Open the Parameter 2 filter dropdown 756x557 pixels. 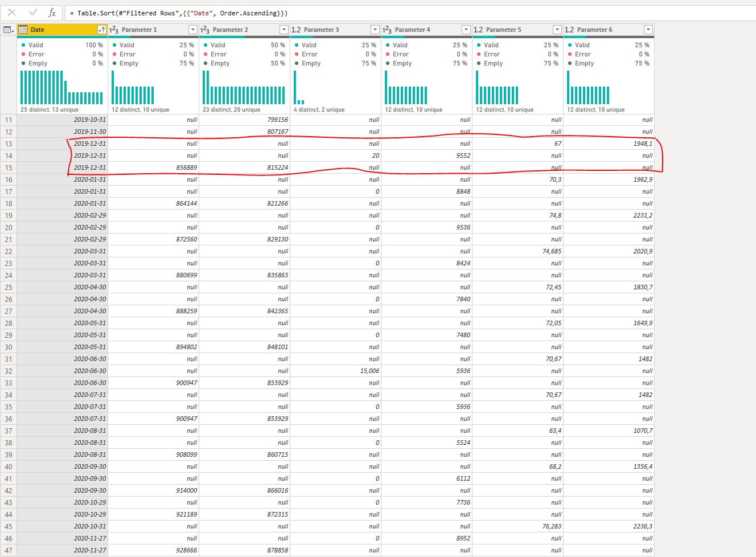(x=284, y=30)
